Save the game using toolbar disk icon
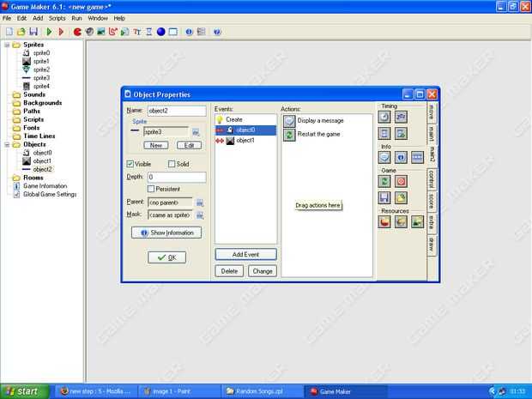The height and width of the screenshot is (399, 532). [x=33, y=32]
